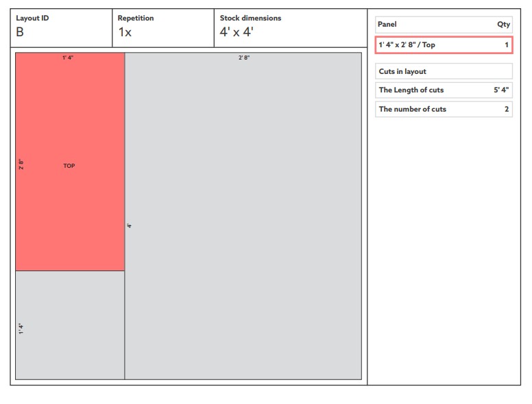Click the "Panel" column header
The image size is (532, 404).
coord(387,25)
